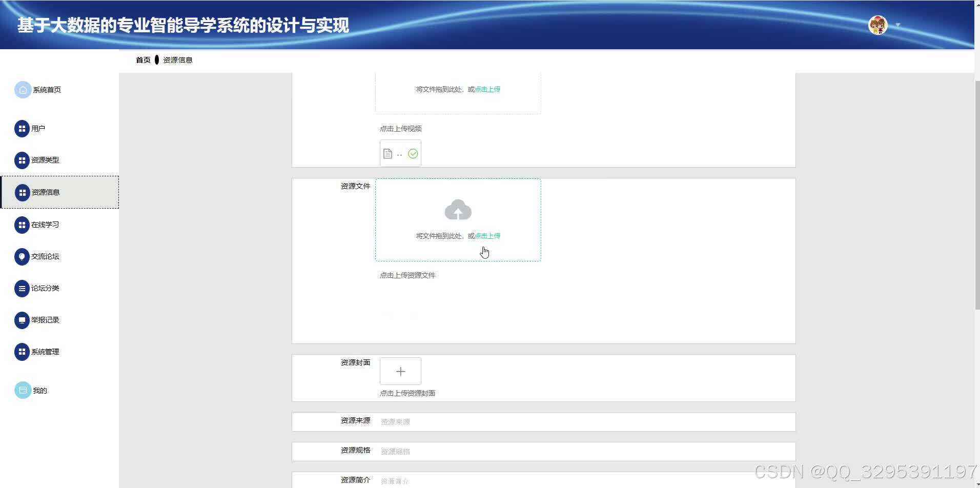The image size is (980, 488).
Task: Open the dropdown arrow beside the avatar
Action: 897,25
